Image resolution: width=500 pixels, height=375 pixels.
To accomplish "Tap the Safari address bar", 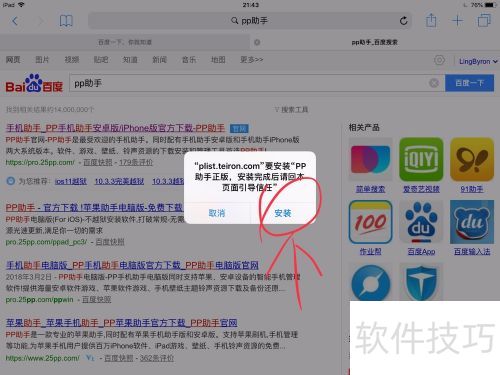I will pos(250,21).
